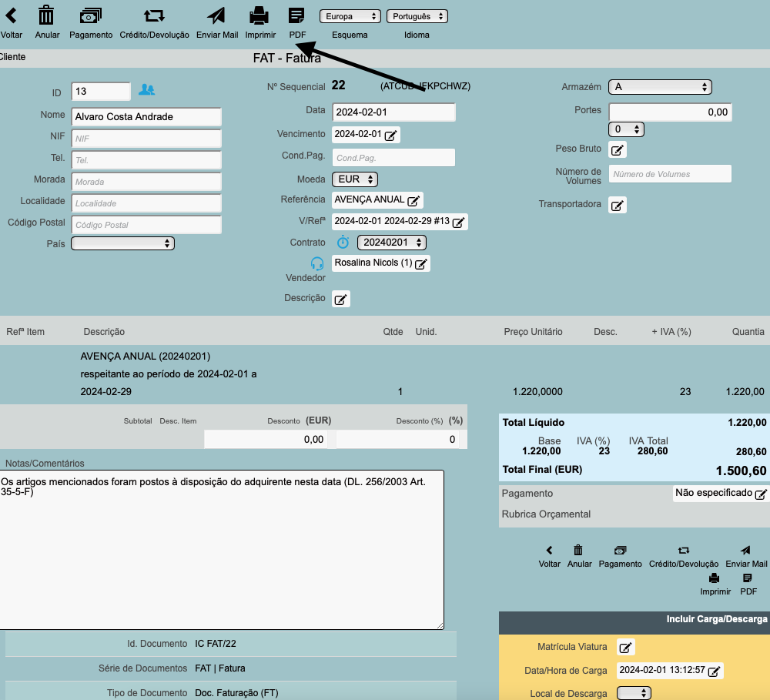The height and width of the screenshot is (700, 770).
Task: Edit V/Refª value pencil icon
Action: click(458, 223)
